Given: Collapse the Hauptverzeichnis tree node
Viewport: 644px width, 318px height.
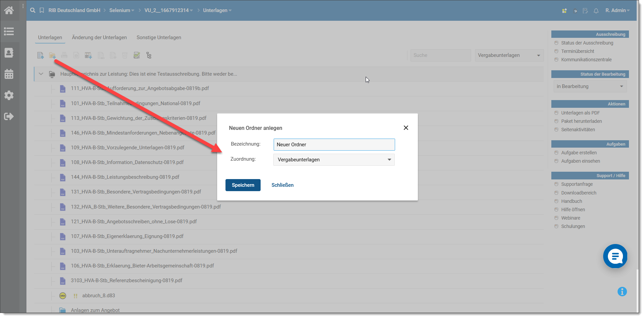Looking at the screenshot, I should (x=41, y=74).
